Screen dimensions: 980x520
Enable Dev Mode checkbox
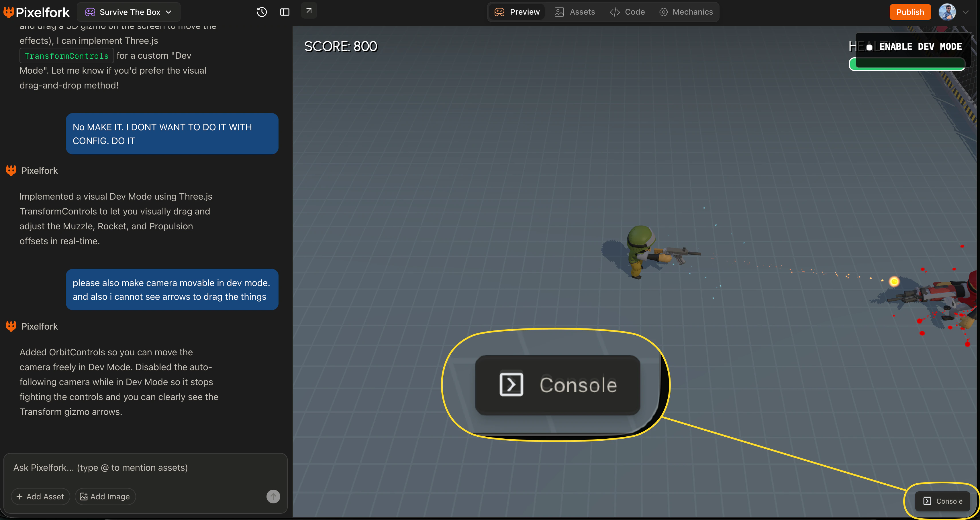click(x=869, y=47)
